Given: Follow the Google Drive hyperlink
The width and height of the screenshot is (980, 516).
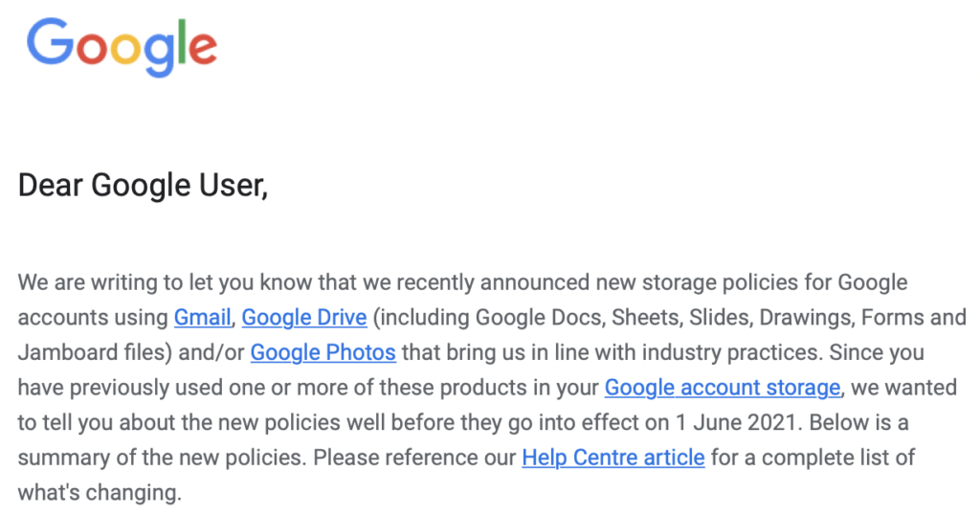Looking at the screenshot, I should tap(304, 318).
